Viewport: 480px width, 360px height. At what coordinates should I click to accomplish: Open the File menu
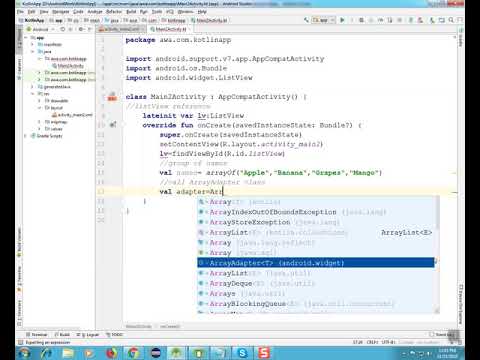20,12
